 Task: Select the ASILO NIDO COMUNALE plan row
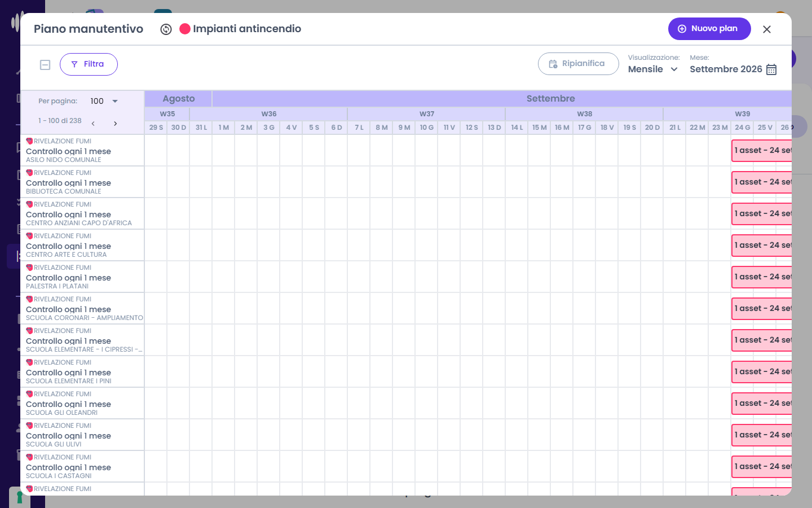coord(82,150)
